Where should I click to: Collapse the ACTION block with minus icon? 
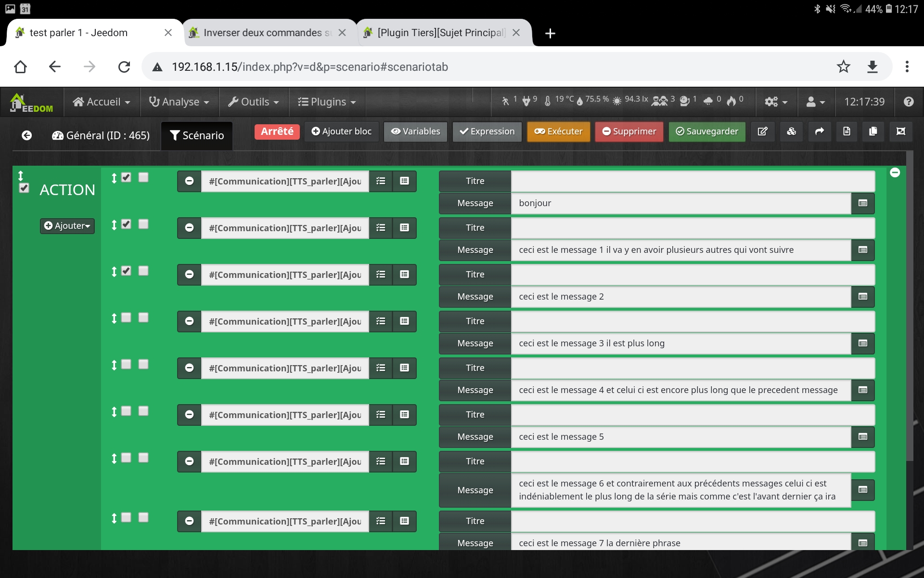point(895,172)
